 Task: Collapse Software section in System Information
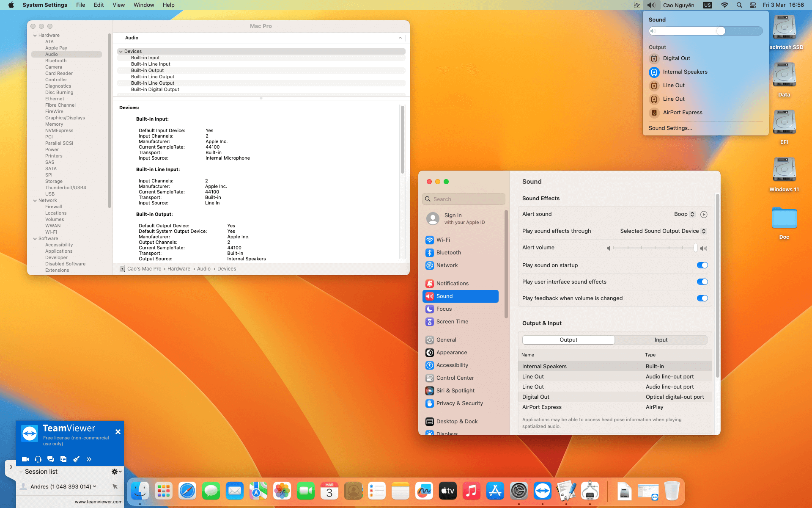35,238
